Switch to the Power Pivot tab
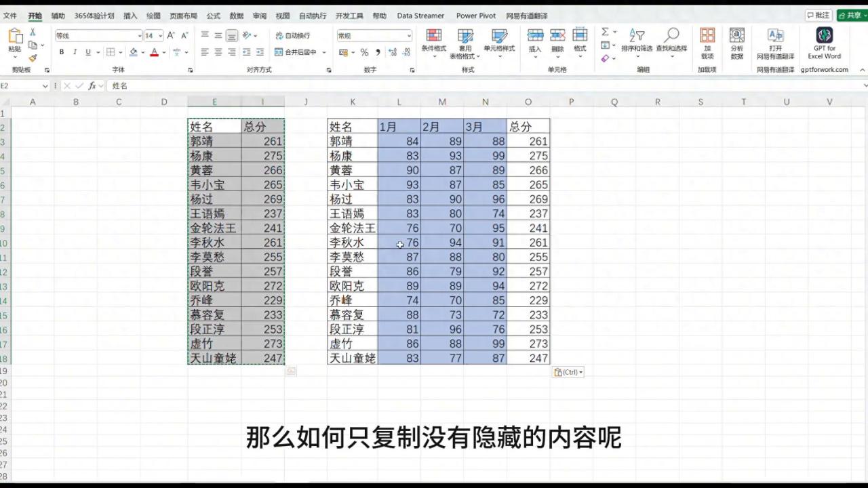This screenshot has height=488, width=868. point(476,16)
